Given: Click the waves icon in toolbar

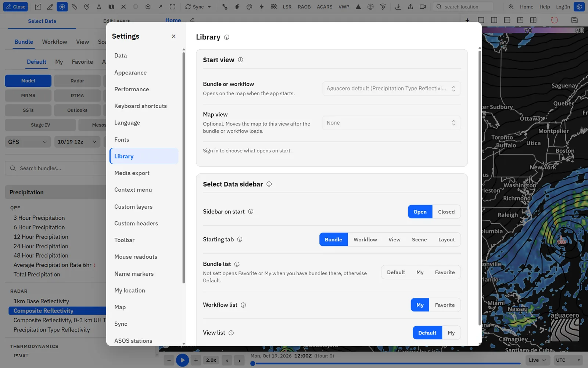Looking at the screenshot, I should point(274,7).
